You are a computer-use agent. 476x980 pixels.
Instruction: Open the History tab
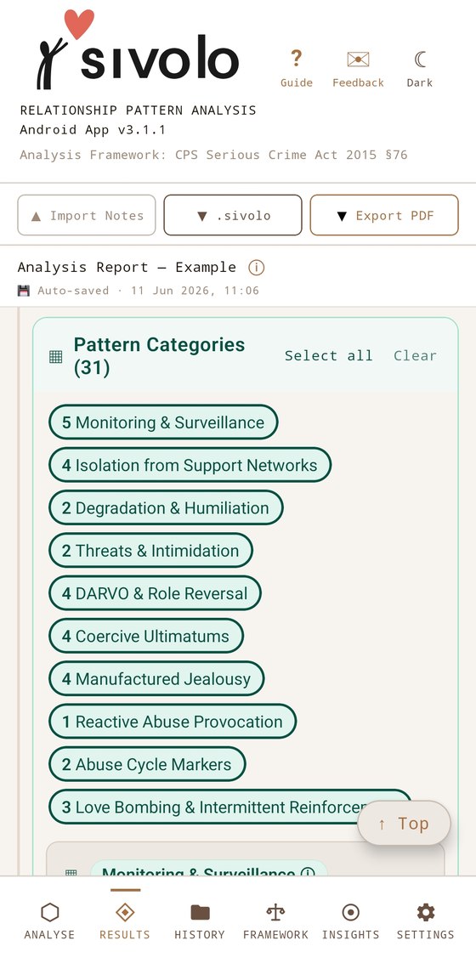pyautogui.click(x=200, y=921)
